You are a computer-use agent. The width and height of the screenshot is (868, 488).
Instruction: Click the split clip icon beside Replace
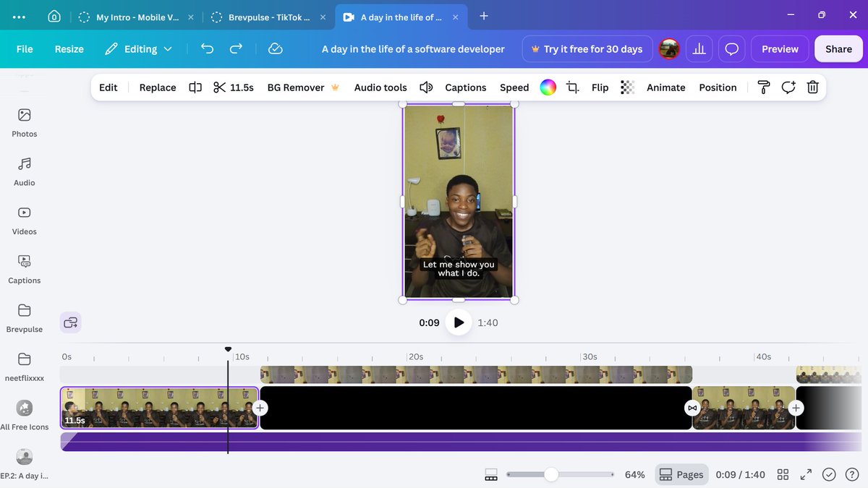tap(195, 87)
